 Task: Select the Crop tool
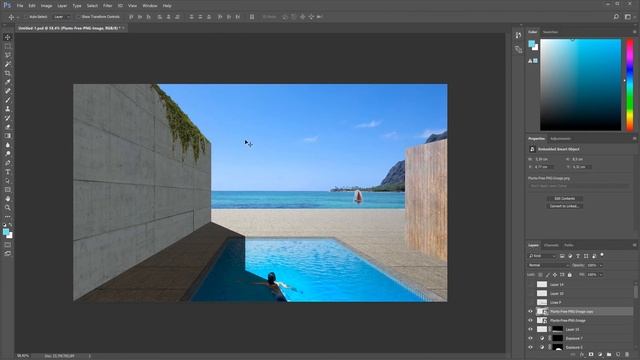(8, 73)
